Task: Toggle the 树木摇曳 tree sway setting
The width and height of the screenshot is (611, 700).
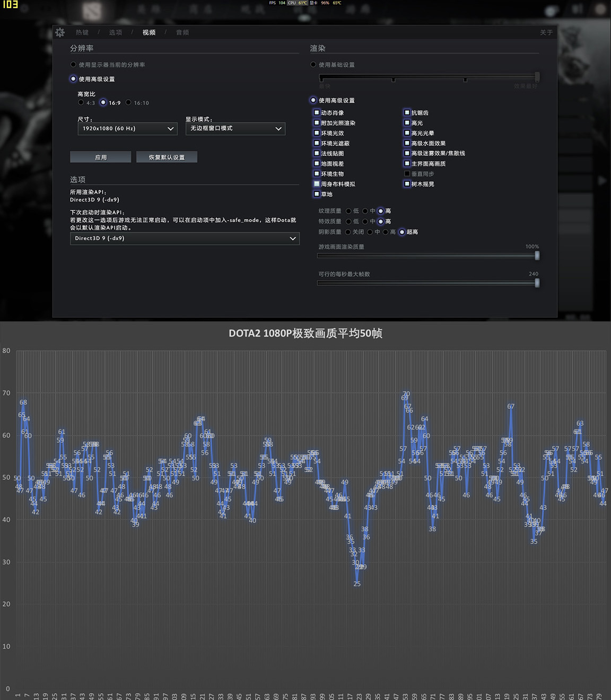Action: tap(406, 184)
